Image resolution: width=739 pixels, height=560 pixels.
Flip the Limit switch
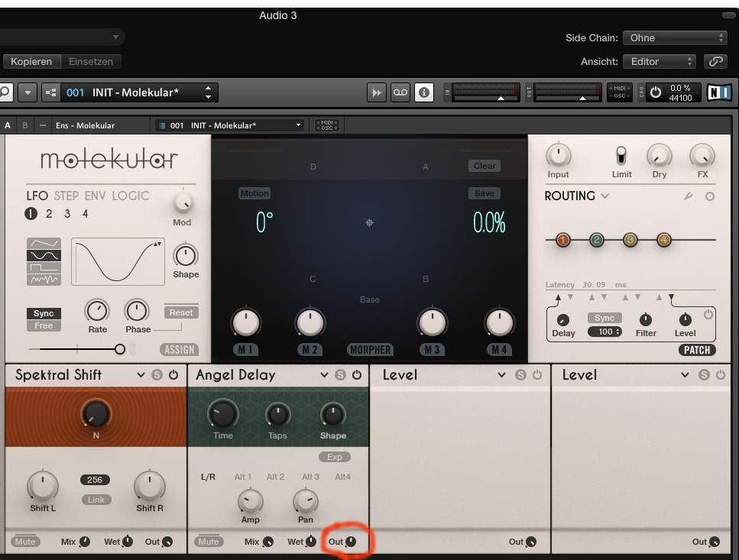621,156
